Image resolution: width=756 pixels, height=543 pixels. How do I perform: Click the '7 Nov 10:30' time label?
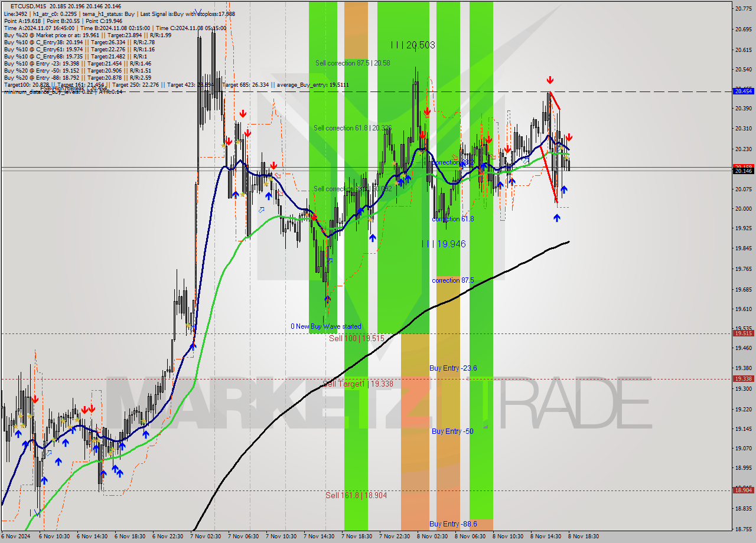click(x=281, y=537)
